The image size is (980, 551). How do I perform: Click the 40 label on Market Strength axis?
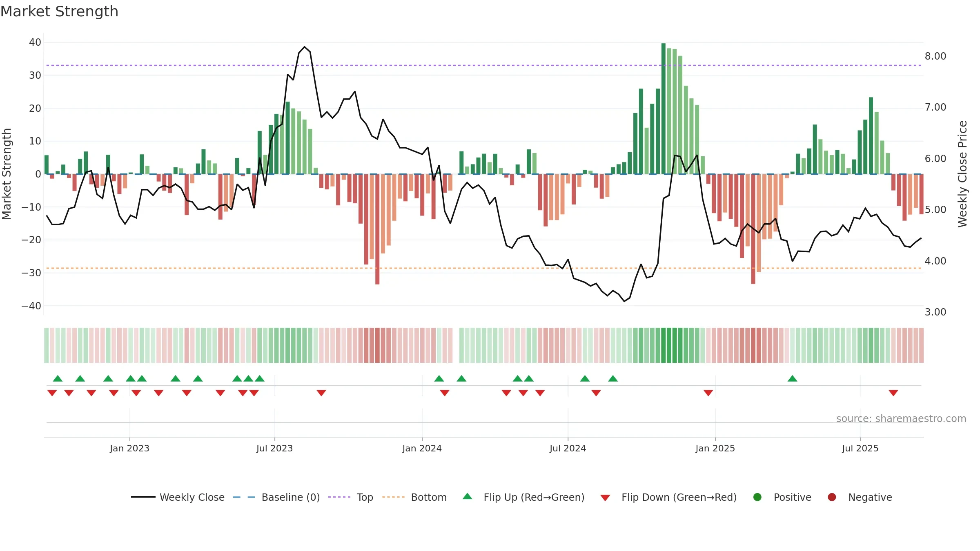35,42
